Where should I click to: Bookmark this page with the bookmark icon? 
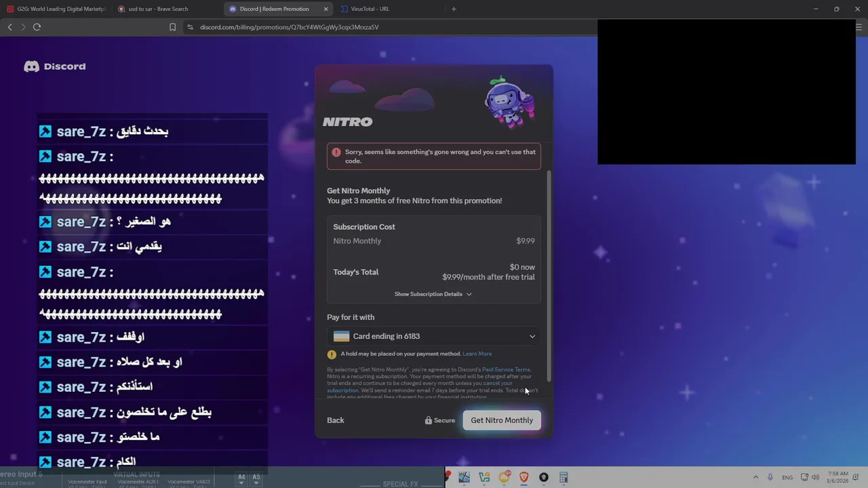pyautogui.click(x=172, y=27)
